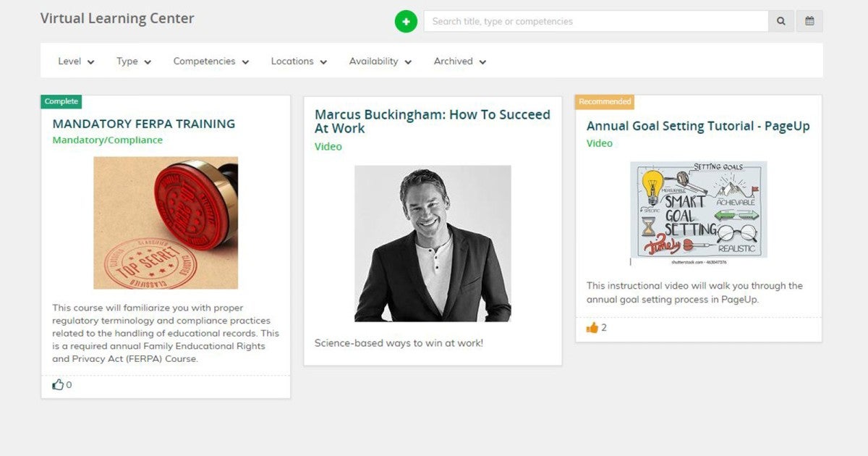Screen dimensions: 868x456
Task: Expand the Availability filter
Action: pyautogui.click(x=380, y=62)
